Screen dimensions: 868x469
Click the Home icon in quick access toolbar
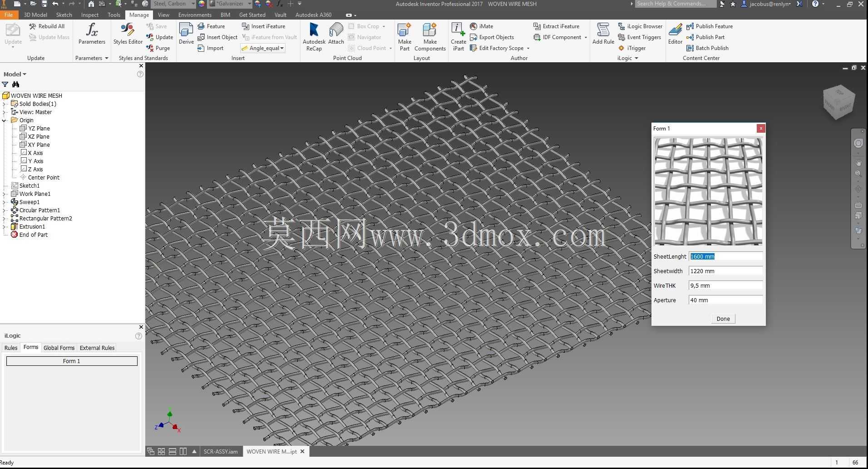pos(91,4)
